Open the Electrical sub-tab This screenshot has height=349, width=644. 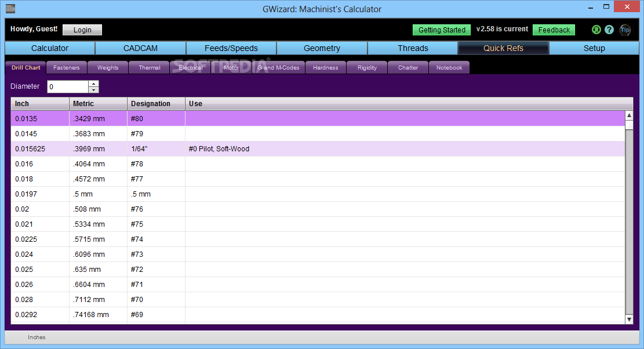pos(190,68)
